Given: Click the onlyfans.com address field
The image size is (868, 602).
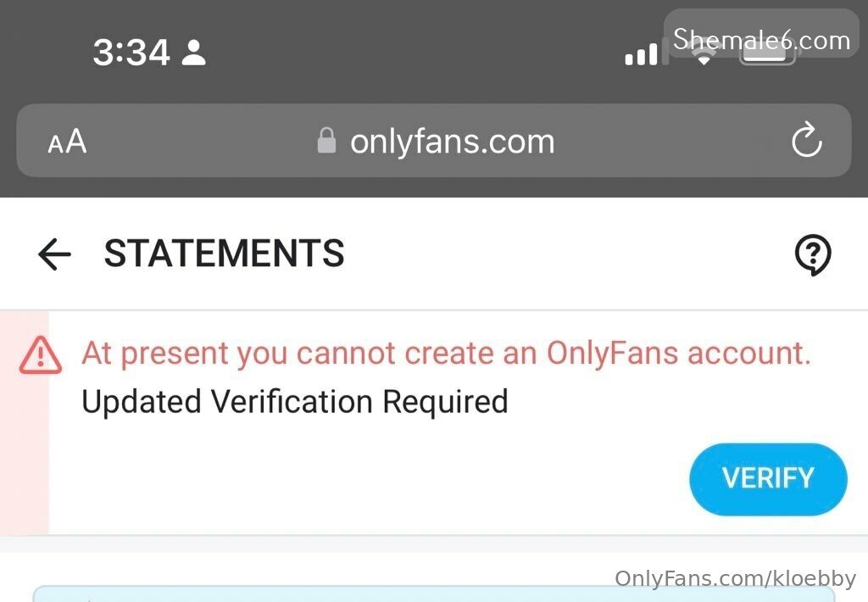Looking at the screenshot, I should point(452,141).
